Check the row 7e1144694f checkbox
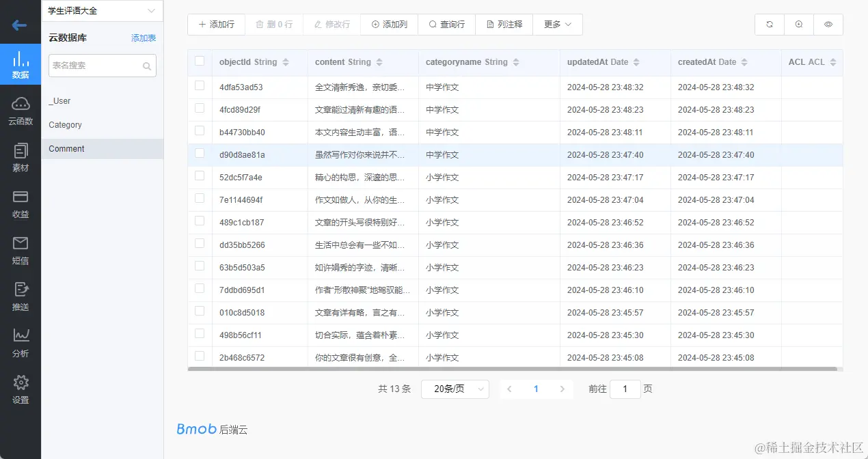868x459 pixels. tap(200, 198)
